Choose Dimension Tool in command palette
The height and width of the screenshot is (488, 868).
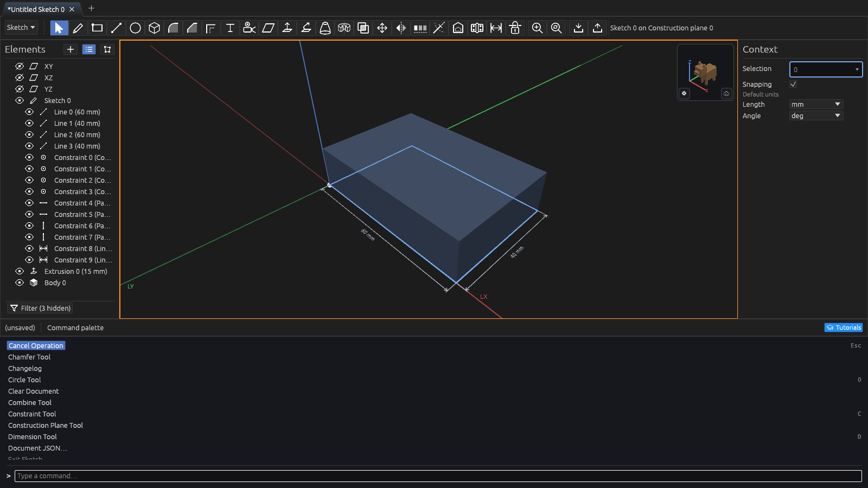33,436
